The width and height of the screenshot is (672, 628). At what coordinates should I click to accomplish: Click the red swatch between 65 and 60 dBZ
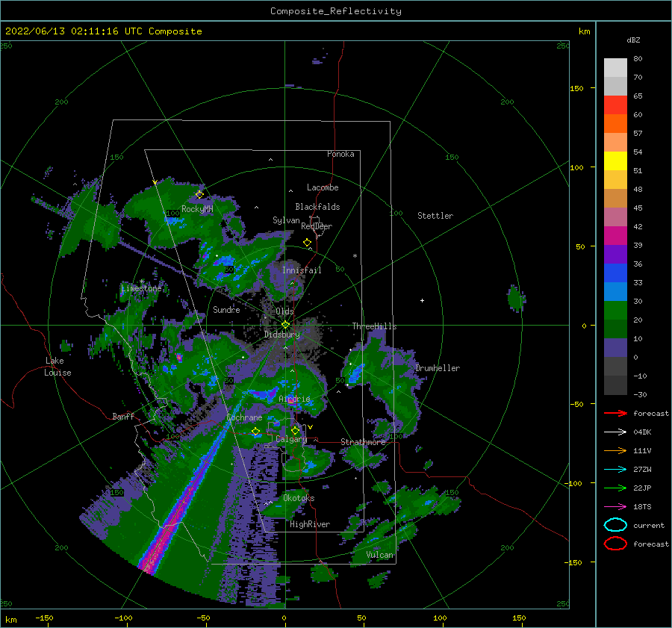(x=615, y=105)
